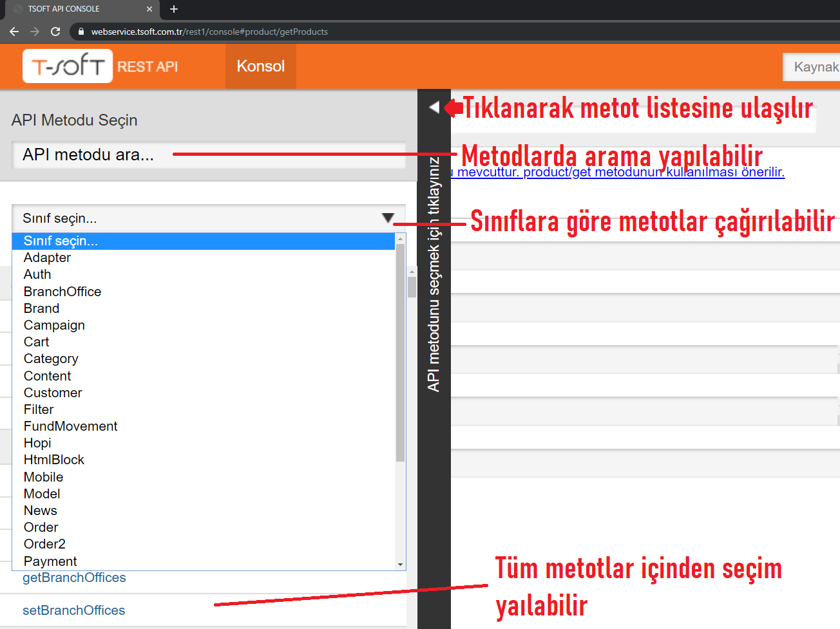Pick Content in class list
This screenshot has width=840, height=629.
click(x=204, y=376)
